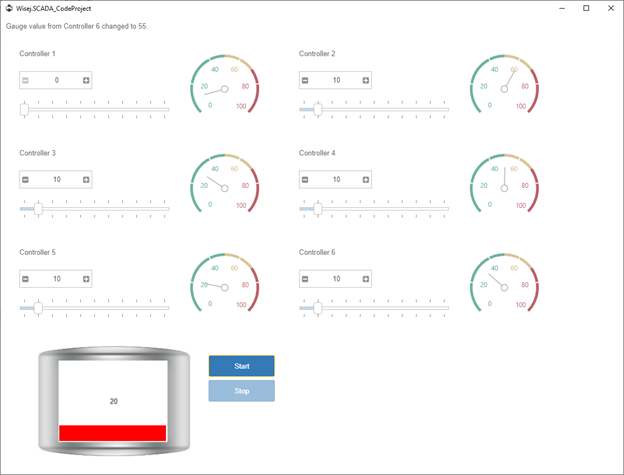Click the Wisej app icon in title bar
This screenshot has width=624, height=475.
[x=9, y=8]
